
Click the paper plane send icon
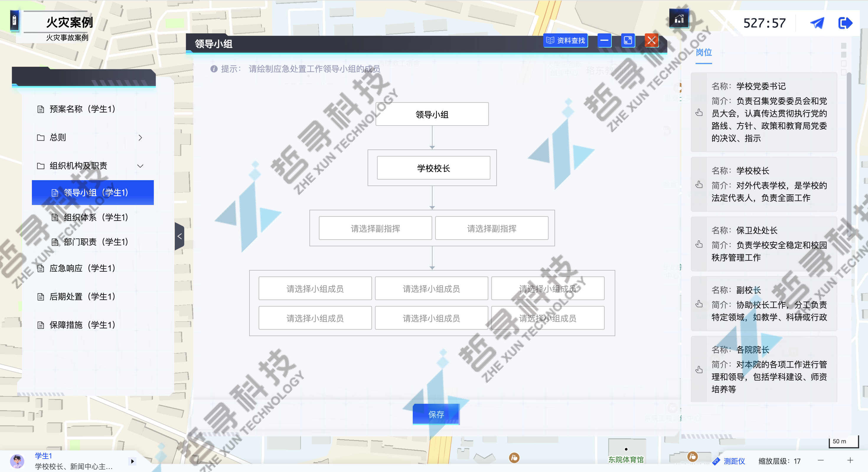[x=817, y=23]
